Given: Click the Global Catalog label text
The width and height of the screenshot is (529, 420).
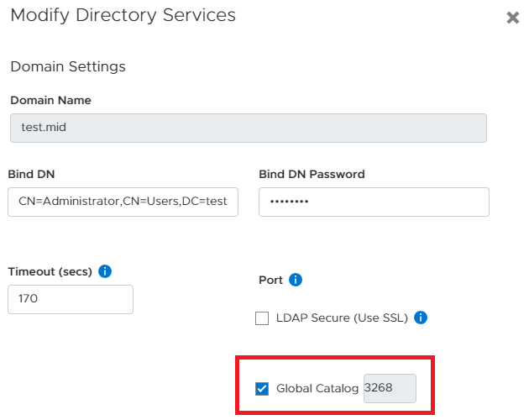Looking at the screenshot, I should point(317,388).
